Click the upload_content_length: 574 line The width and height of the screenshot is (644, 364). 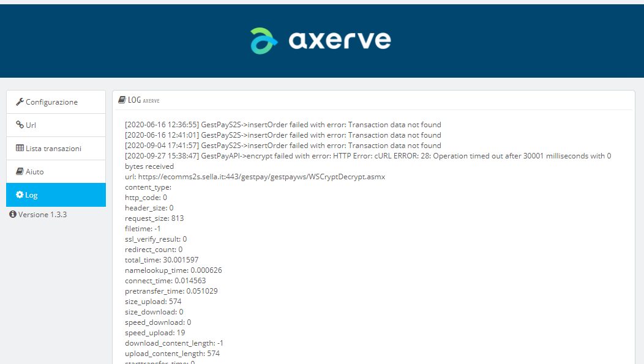(x=173, y=354)
